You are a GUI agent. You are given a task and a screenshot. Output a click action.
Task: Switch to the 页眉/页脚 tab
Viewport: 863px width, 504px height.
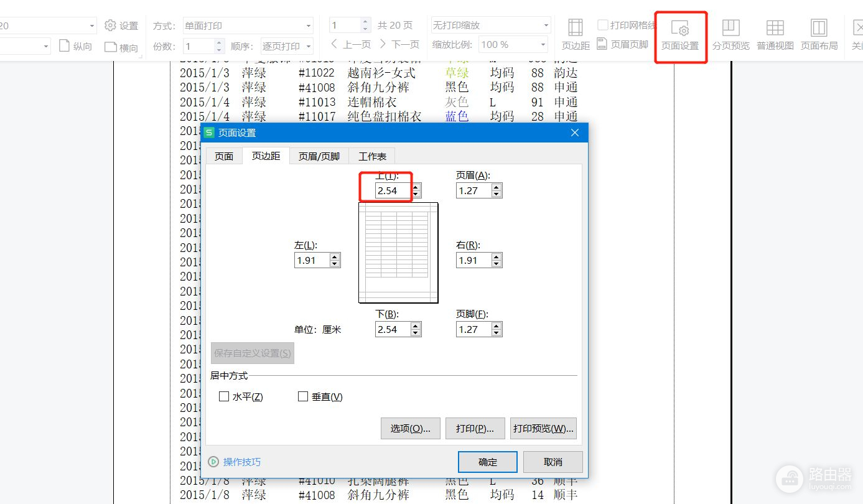tap(319, 156)
